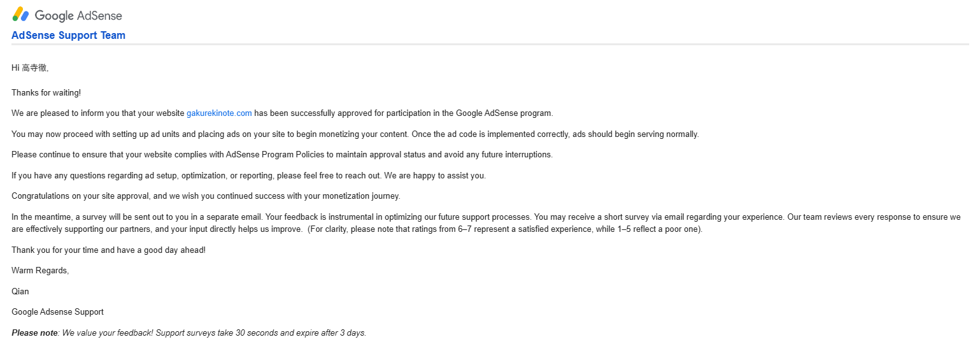Click the "Thanks for waiting!" line
The width and height of the screenshot is (980, 344).
point(46,93)
